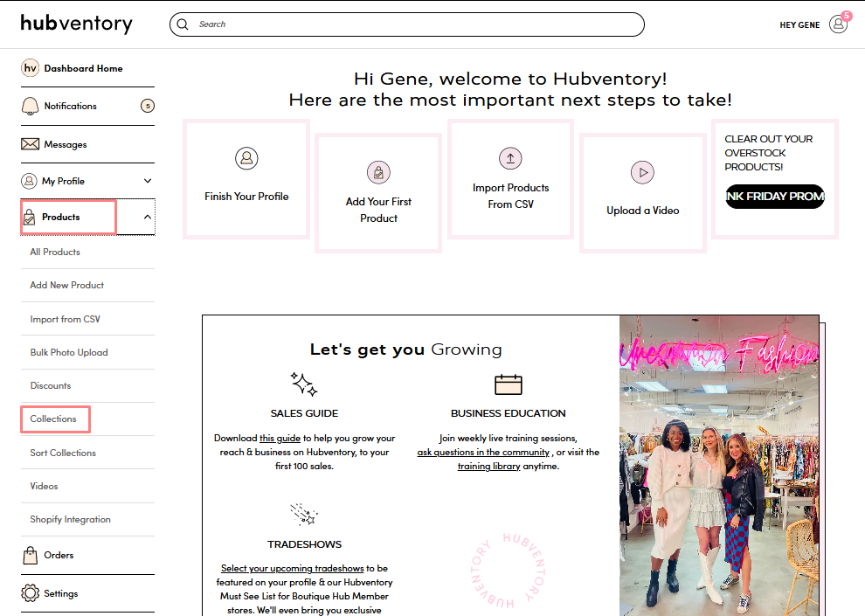
Task: Click the Tradeshows shooting star icon
Action: [304, 514]
